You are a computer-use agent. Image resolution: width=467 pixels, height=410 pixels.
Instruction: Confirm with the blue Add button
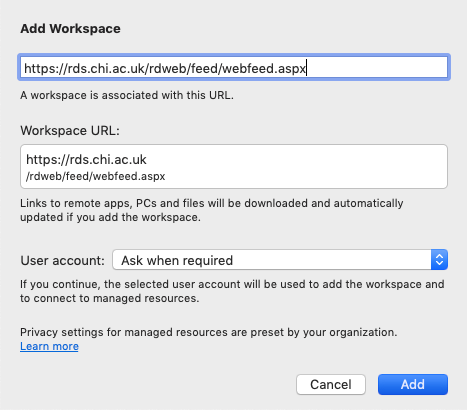point(413,384)
